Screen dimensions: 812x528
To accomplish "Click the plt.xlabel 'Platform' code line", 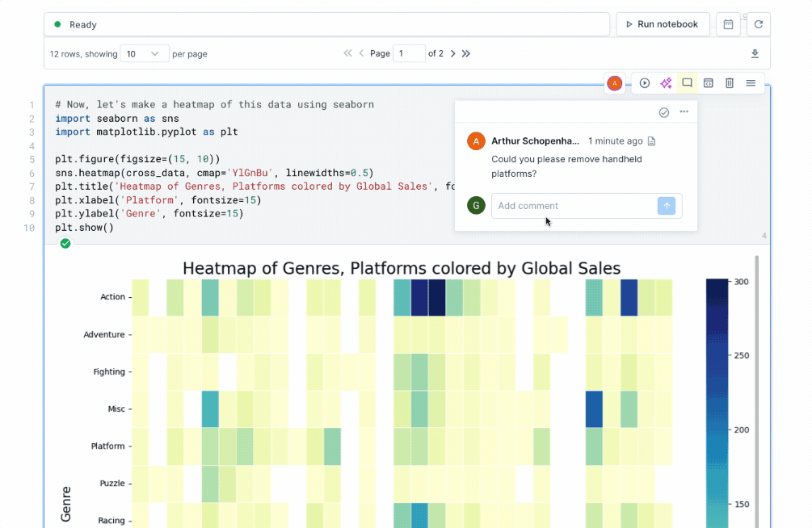I will point(158,199).
